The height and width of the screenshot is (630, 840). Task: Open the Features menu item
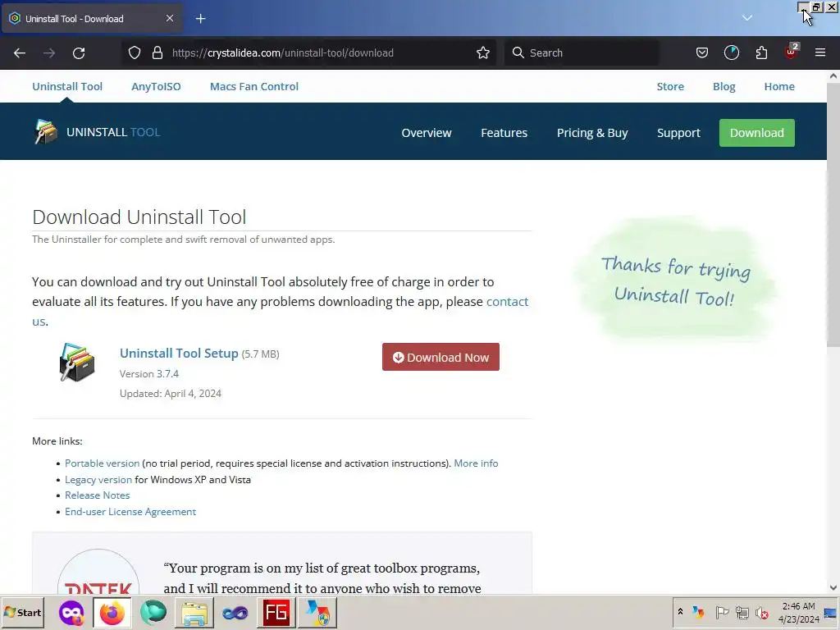tap(504, 132)
